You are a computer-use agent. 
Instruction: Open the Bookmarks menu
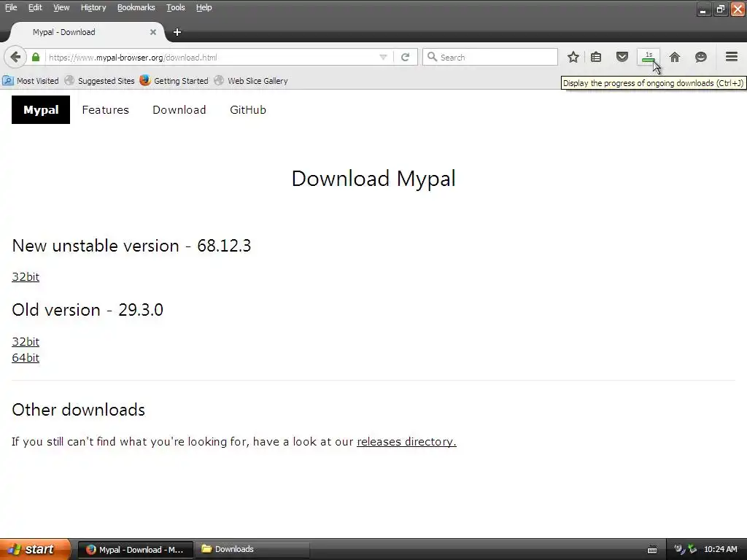(x=136, y=7)
